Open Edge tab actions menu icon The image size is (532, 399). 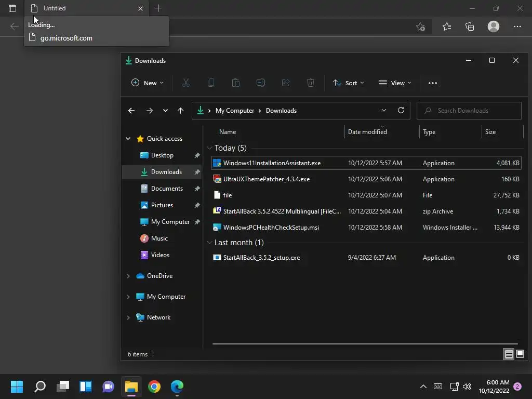click(x=12, y=8)
